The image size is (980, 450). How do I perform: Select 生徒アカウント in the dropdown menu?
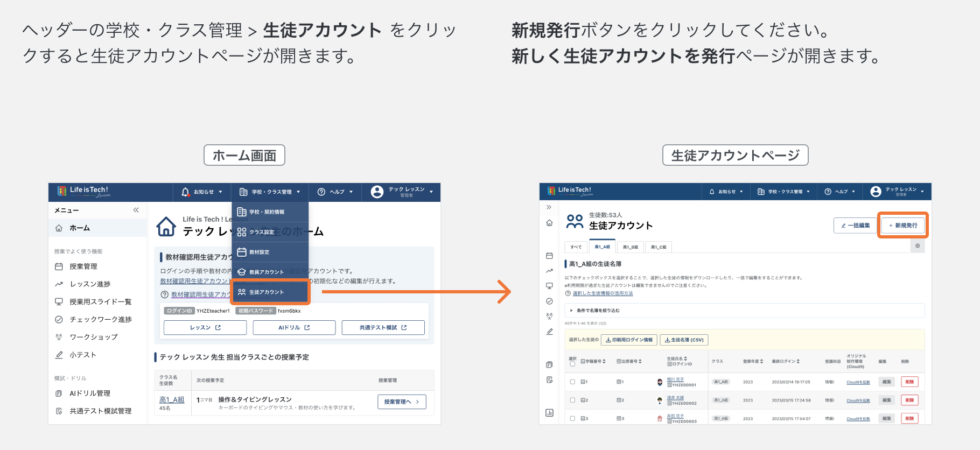coord(270,292)
